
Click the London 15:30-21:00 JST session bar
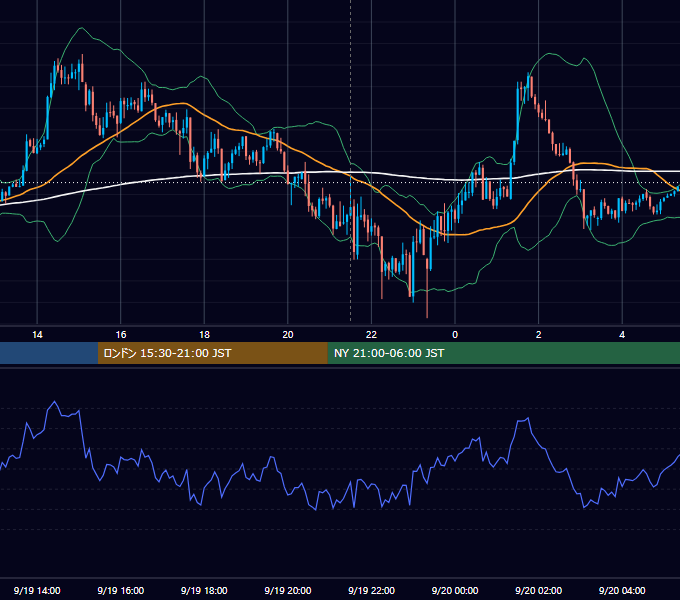[212, 353]
